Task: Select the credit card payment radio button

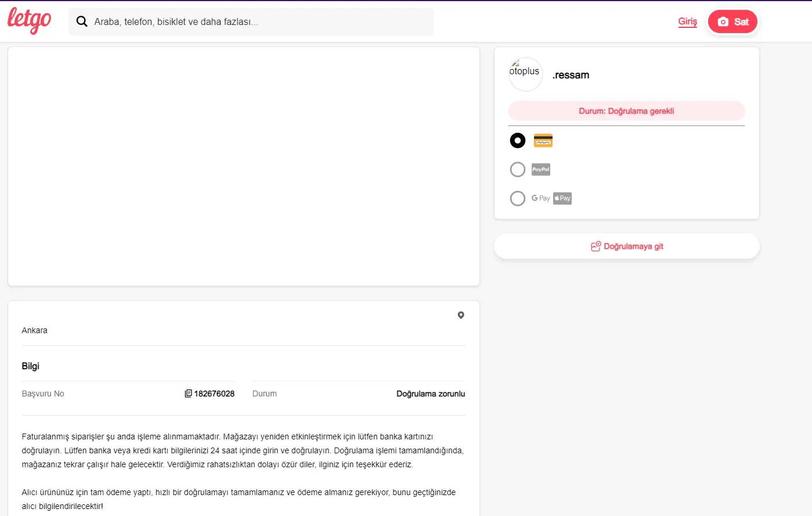Action: pos(518,140)
